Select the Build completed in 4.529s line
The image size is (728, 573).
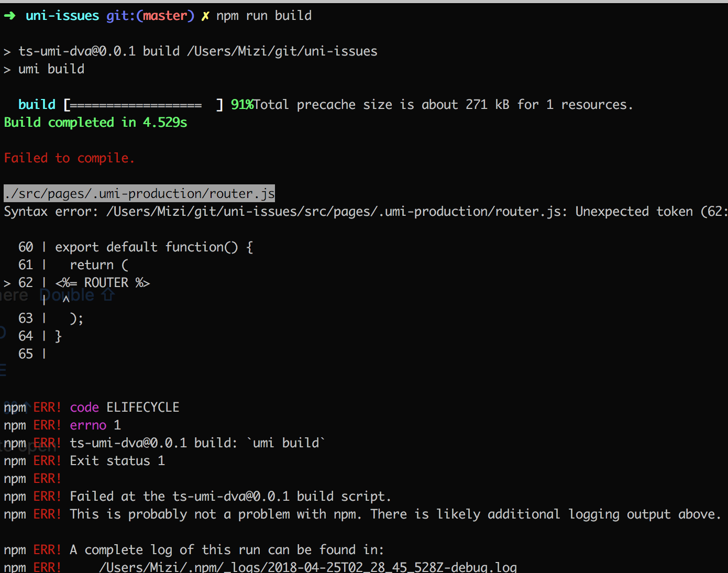coord(95,122)
